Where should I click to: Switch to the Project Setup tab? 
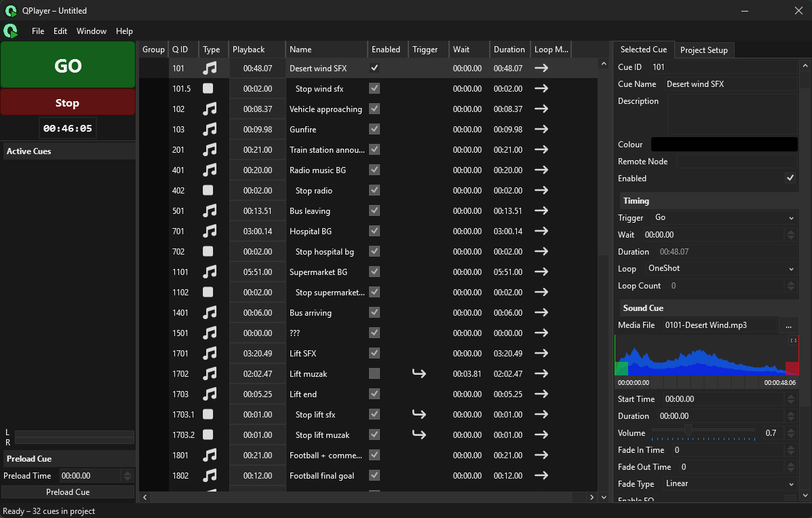703,50
